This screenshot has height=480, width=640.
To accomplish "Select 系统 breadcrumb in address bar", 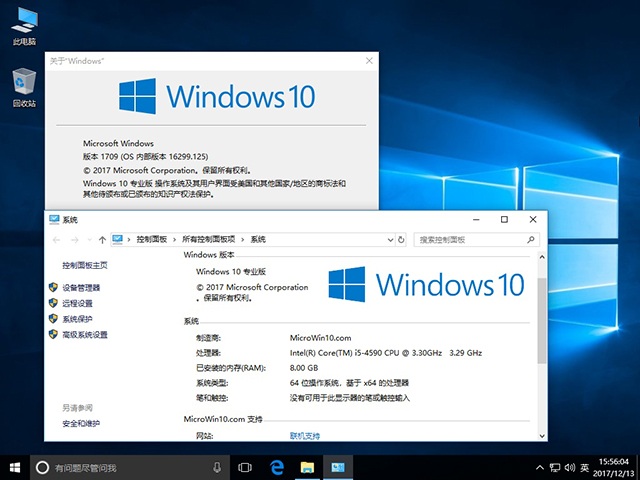I will coord(258,240).
